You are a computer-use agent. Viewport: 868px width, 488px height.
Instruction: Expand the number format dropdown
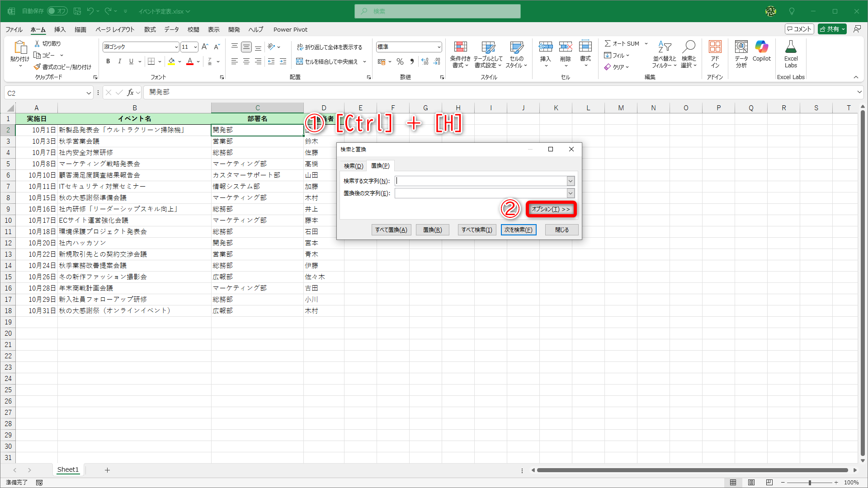coord(439,47)
